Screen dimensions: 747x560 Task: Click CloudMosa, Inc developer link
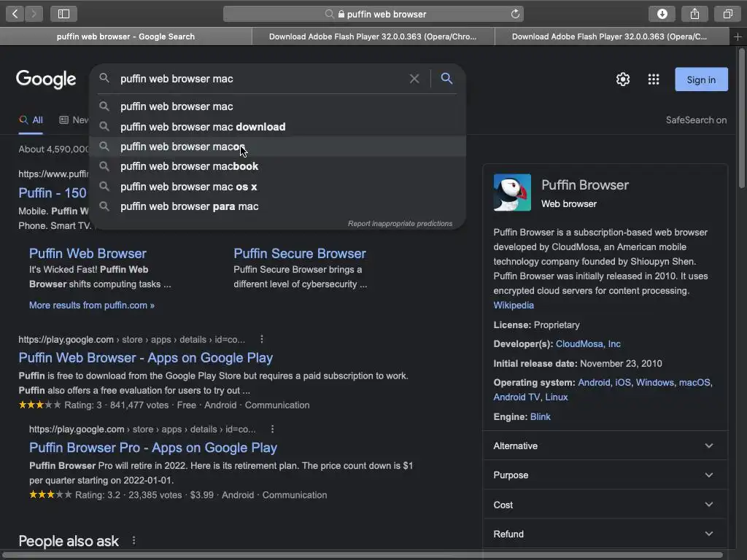pyautogui.click(x=589, y=344)
